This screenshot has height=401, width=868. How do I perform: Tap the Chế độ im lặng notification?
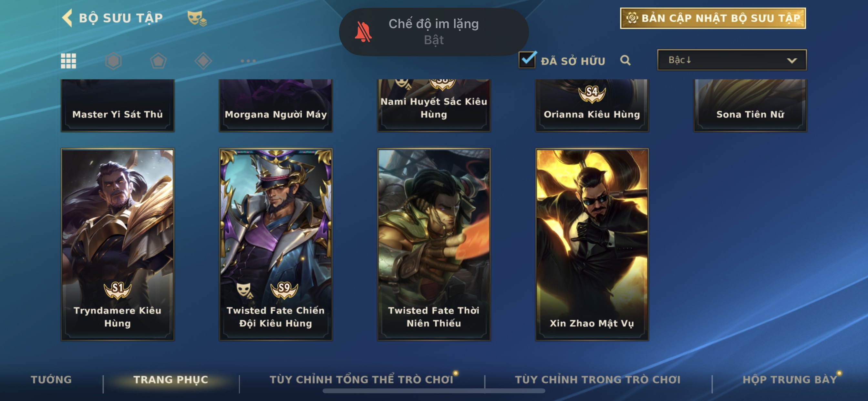(434, 32)
